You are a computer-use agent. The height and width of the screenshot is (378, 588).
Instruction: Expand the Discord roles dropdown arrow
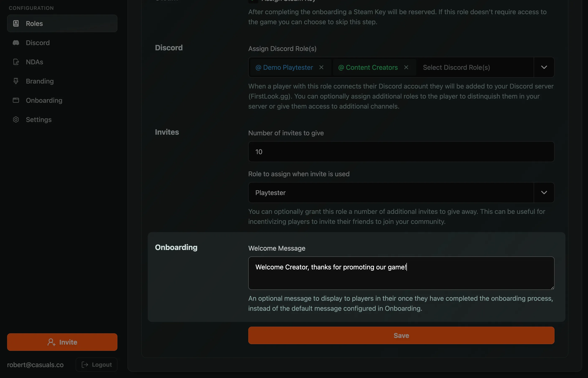544,67
